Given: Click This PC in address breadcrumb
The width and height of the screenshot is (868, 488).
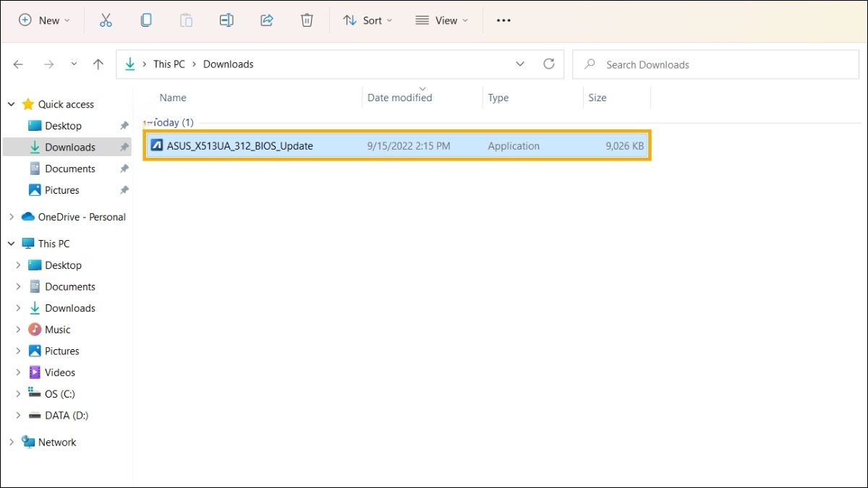Looking at the screenshot, I should coord(169,64).
